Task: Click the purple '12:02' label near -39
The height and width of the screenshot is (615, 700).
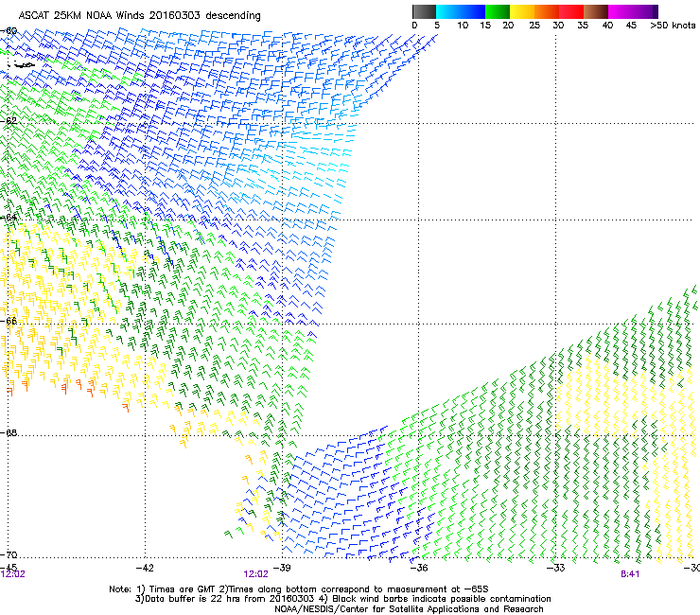Action: 255,574
